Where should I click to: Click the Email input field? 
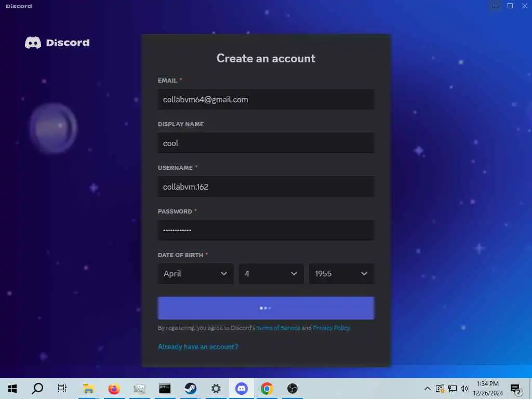click(x=265, y=99)
